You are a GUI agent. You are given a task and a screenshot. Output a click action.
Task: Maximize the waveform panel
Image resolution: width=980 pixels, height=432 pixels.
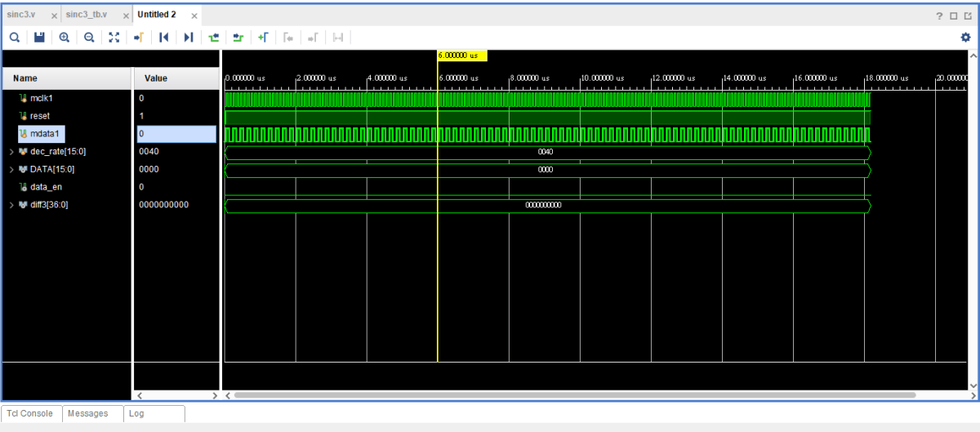pos(954,16)
